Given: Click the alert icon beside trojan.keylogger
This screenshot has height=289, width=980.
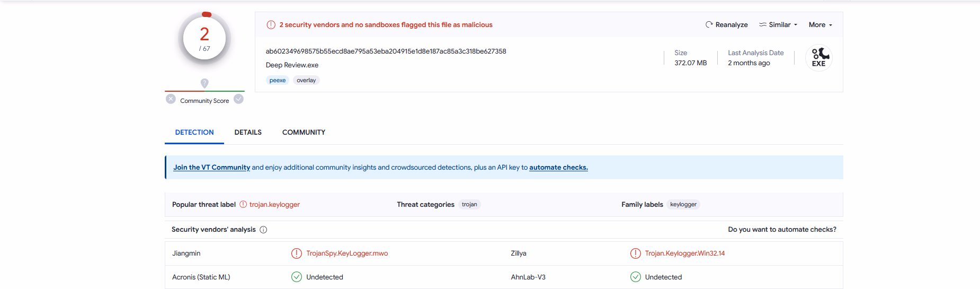Looking at the screenshot, I should (243, 204).
